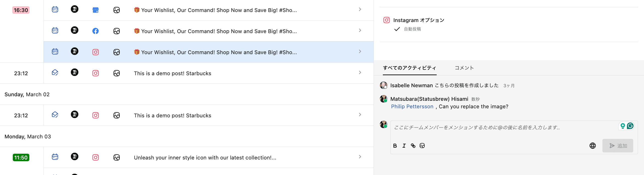644x175 pixels.
Task: Click the globe visibility icon in comment box
Action: tap(592, 146)
